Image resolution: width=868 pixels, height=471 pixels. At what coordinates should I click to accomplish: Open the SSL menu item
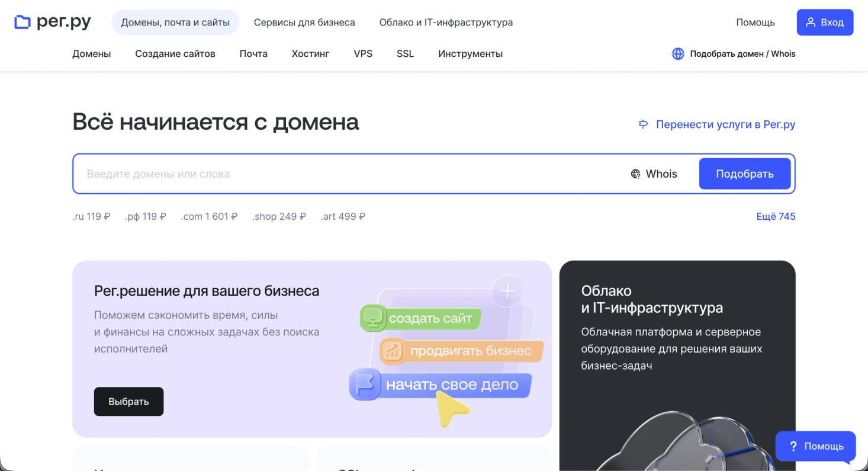pyautogui.click(x=406, y=54)
